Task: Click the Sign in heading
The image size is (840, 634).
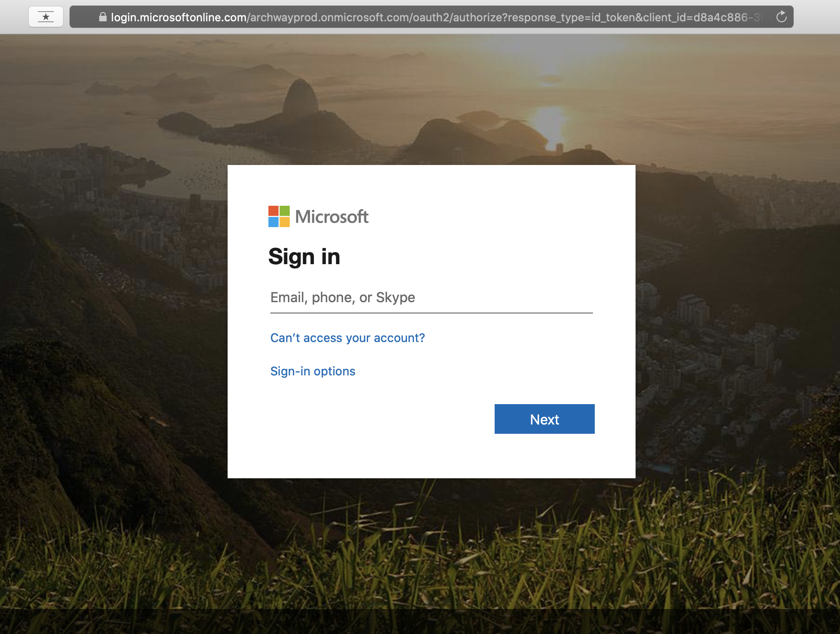Action: (304, 256)
